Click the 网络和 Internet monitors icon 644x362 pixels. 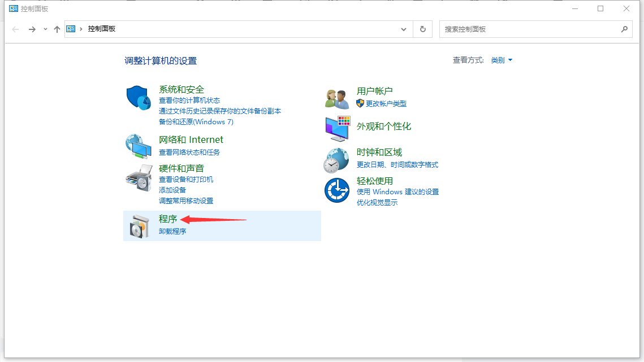click(139, 145)
